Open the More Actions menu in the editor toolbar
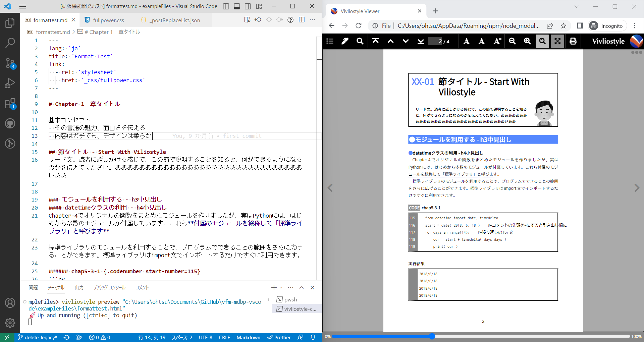The image size is (644, 342). coord(312,20)
